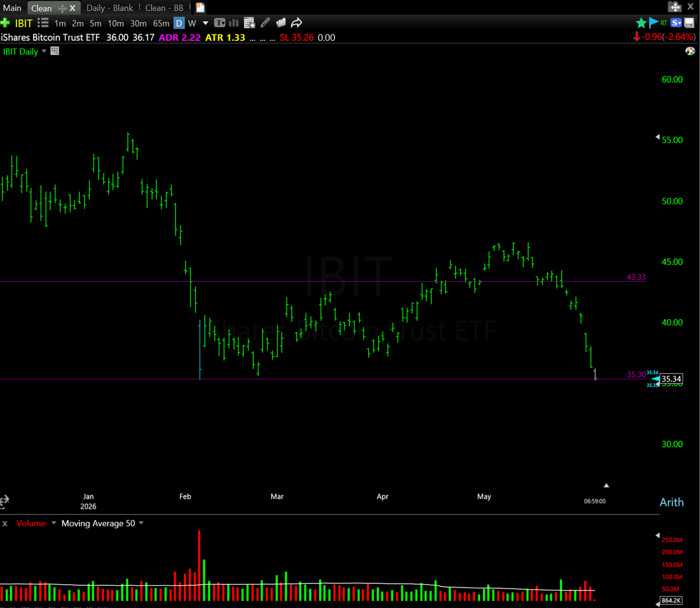This screenshot has width=700, height=608.
Task: Switch to the Daily - Blank tab
Action: (x=110, y=8)
